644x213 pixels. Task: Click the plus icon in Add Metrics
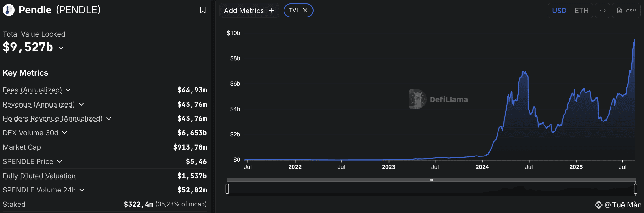[x=272, y=10]
